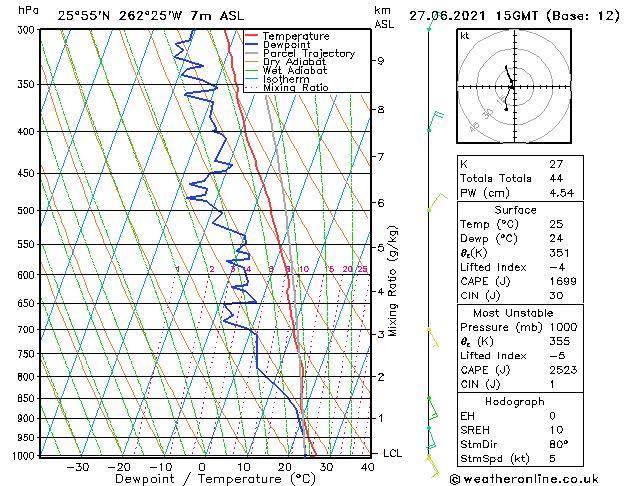
Task: Click the Parcel Trajectory legend label
Action: (x=309, y=53)
